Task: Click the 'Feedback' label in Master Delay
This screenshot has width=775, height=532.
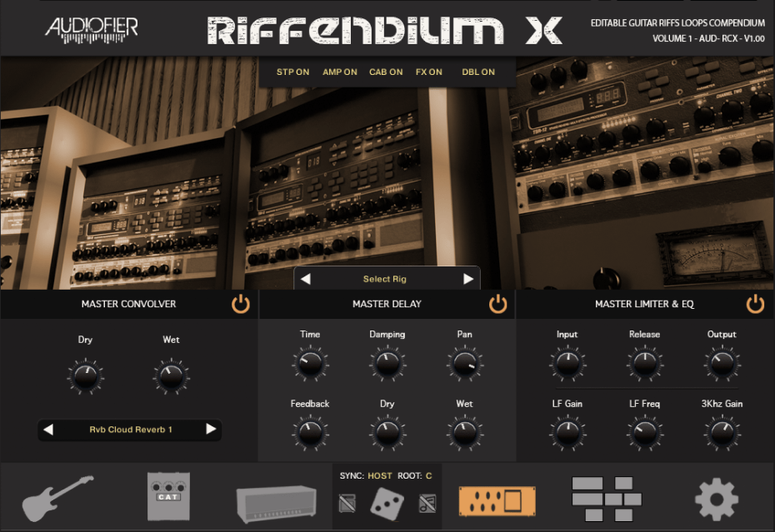Action: point(310,404)
